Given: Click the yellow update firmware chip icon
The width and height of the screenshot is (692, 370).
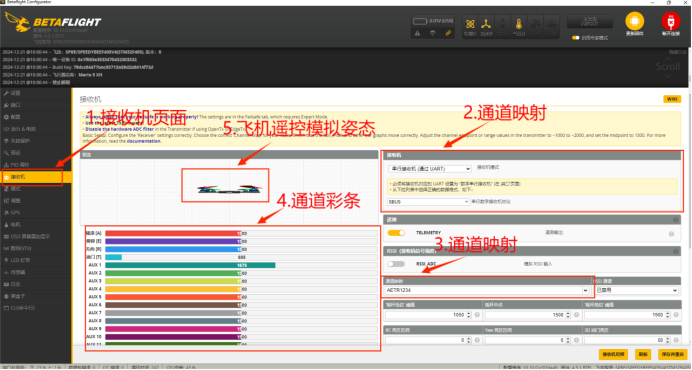Looking at the screenshot, I should (635, 21).
